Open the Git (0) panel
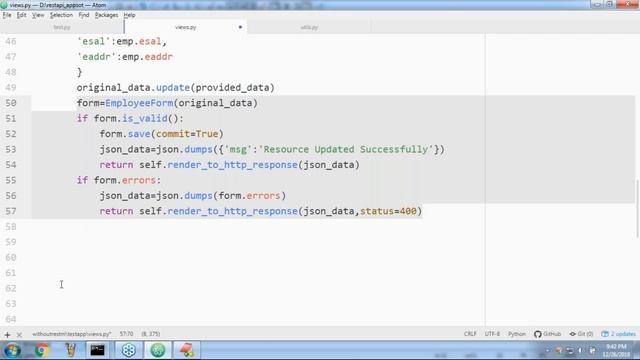This screenshot has width=640, height=360. [x=581, y=334]
